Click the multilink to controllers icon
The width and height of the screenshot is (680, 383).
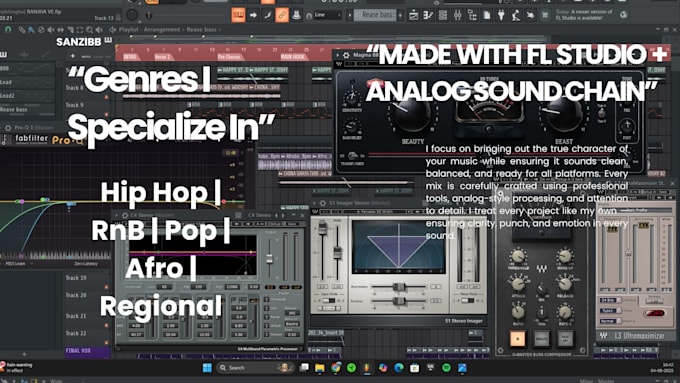tap(297, 15)
